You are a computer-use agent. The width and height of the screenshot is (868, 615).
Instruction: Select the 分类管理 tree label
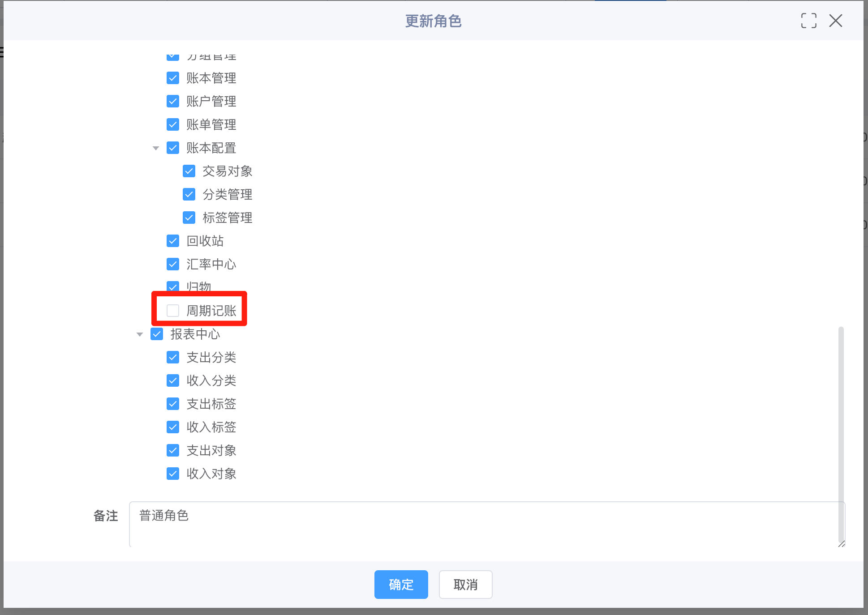point(227,194)
